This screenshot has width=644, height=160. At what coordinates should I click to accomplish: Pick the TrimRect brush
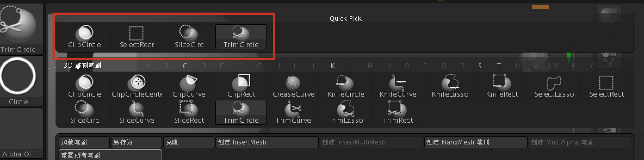pos(398,112)
